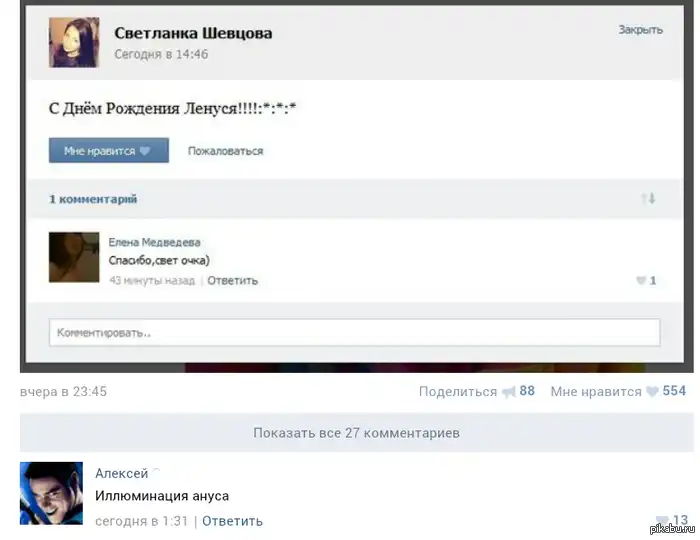Click the Поделиться share link
Image resolution: width=700 pixels, height=540 pixels.
point(458,391)
